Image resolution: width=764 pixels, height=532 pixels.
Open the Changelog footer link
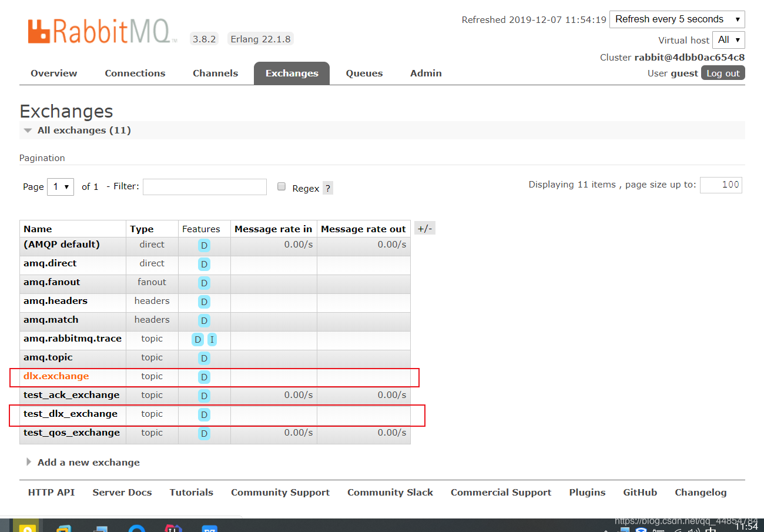pyautogui.click(x=701, y=493)
